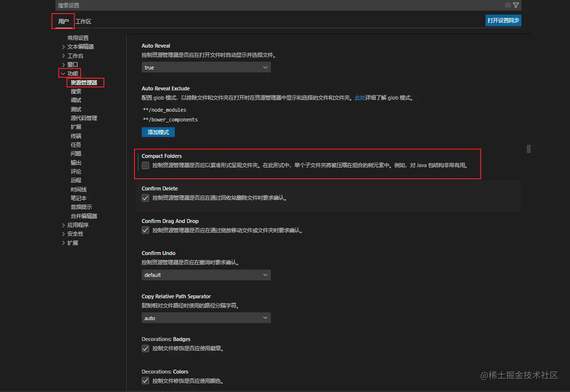This screenshot has height=392, width=570.
Task: Open the Auto Reveal dropdown
Action: [x=206, y=67]
